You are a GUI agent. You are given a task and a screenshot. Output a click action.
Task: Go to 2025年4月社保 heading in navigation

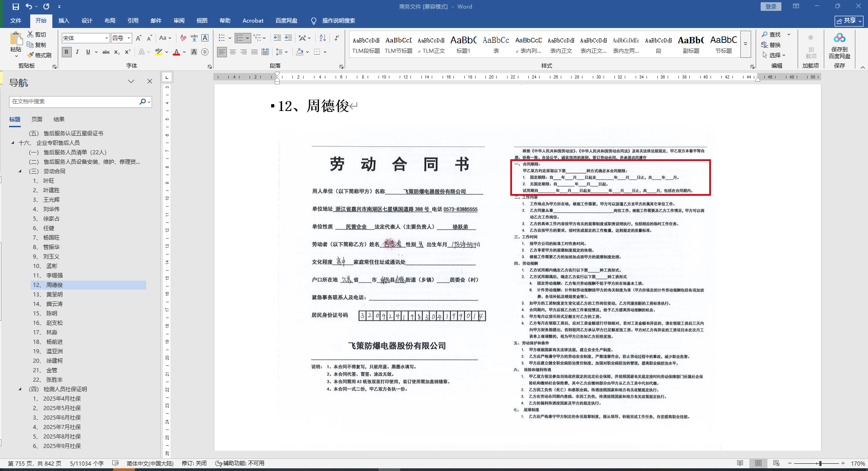tap(62, 399)
